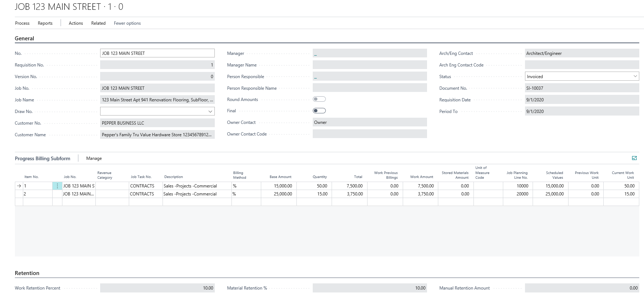Collapse the General section header
Image resolution: width=644 pixels, height=299 pixels.
tap(24, 39)
